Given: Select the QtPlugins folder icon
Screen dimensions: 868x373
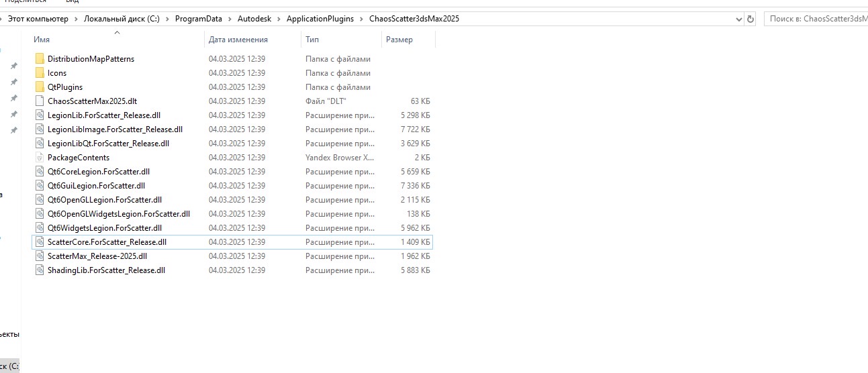Looking at the screenshot, I should pos(40,87).
